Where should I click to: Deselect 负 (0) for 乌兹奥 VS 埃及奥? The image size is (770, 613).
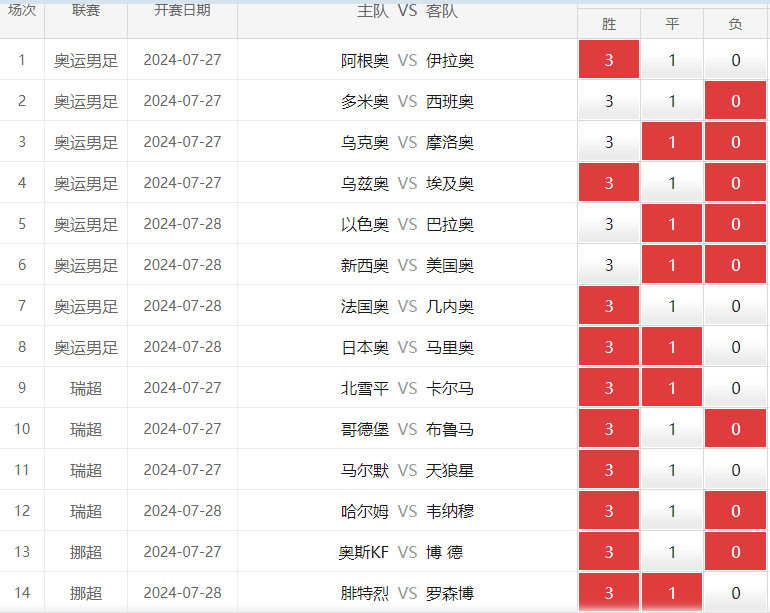(x=735, y=183)
